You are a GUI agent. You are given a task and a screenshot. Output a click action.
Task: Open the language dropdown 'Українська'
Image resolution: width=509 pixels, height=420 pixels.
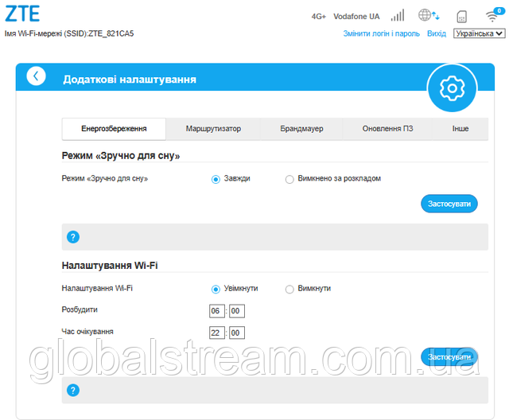pos(479,34)
